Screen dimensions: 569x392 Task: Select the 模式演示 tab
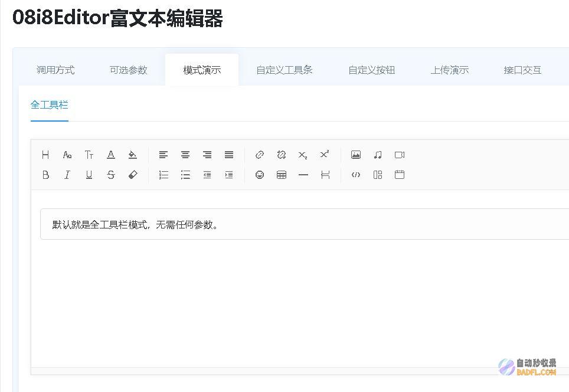coord(202,70)
